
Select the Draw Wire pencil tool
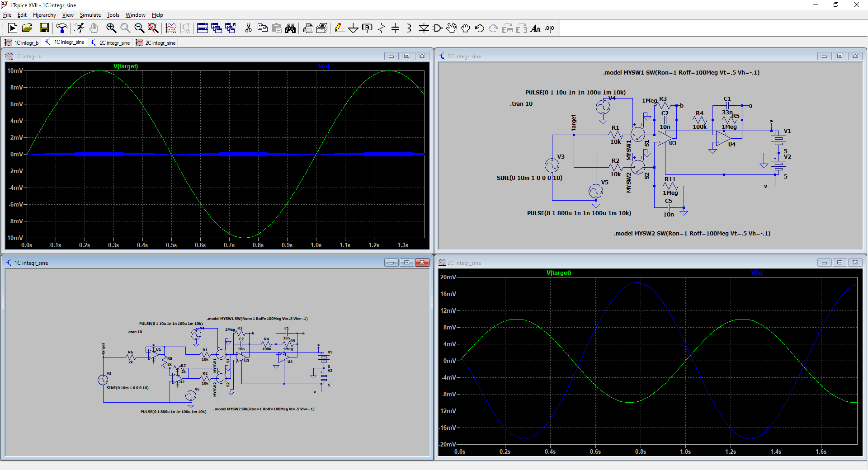(x=339, y=28)
